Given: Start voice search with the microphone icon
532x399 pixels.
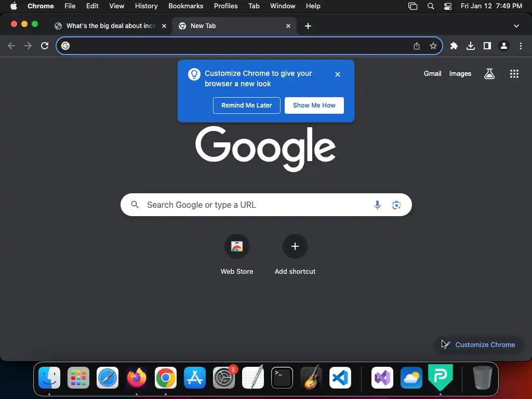Looking at the screenshot, I should [x=377, y=205].
